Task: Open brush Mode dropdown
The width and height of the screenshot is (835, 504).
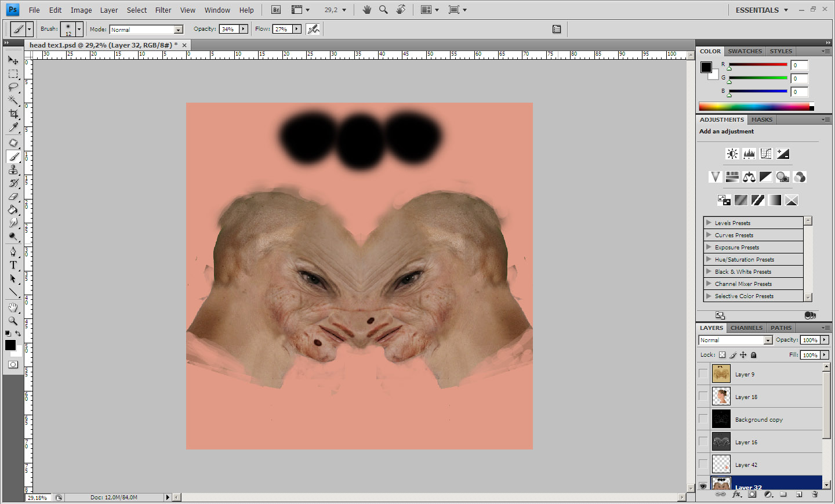Action: 146,30
